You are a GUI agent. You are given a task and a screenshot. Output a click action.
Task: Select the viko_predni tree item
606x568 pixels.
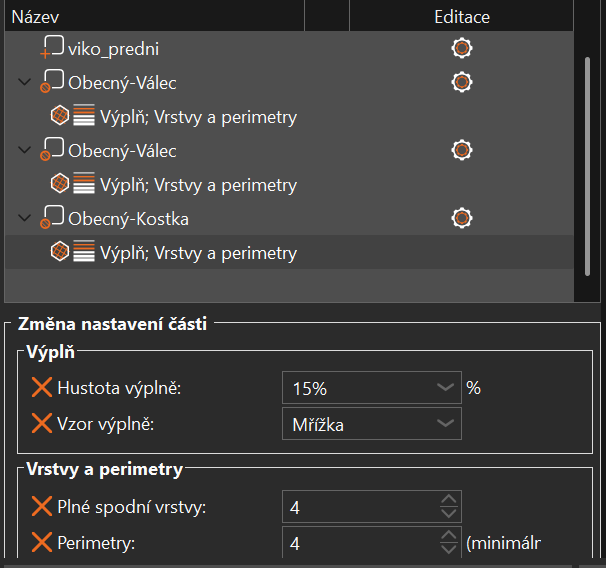tap(113, 48)
